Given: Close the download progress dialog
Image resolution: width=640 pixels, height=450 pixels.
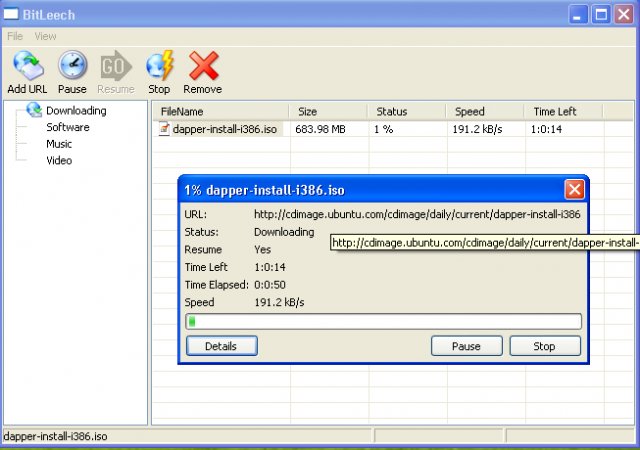Looking at the screenshot, I should [x=574, y=189].
